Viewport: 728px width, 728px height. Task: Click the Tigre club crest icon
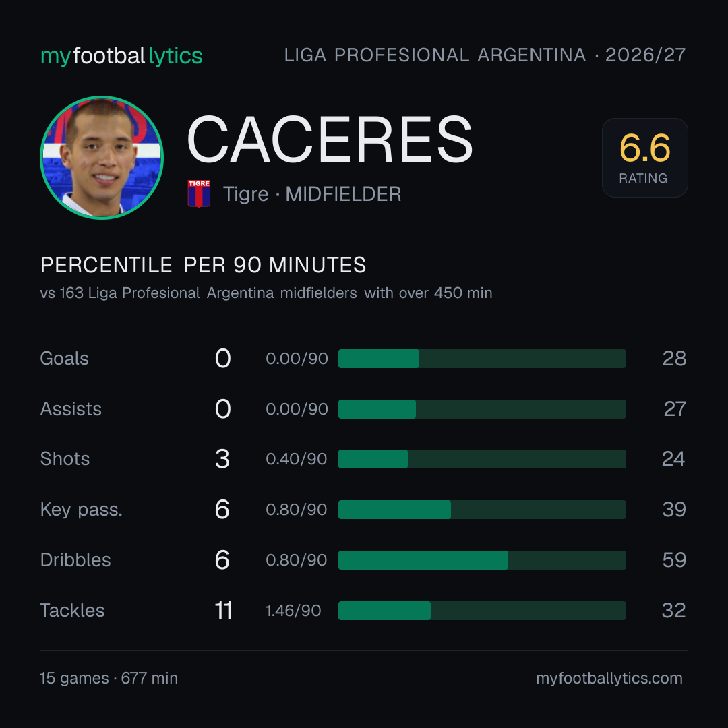[199, 193]
